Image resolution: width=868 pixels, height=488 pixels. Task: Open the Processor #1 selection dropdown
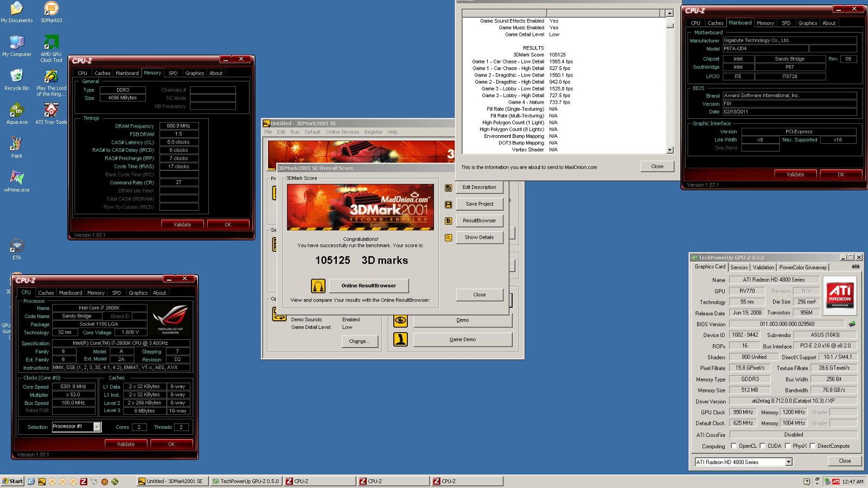pos(97,427)
